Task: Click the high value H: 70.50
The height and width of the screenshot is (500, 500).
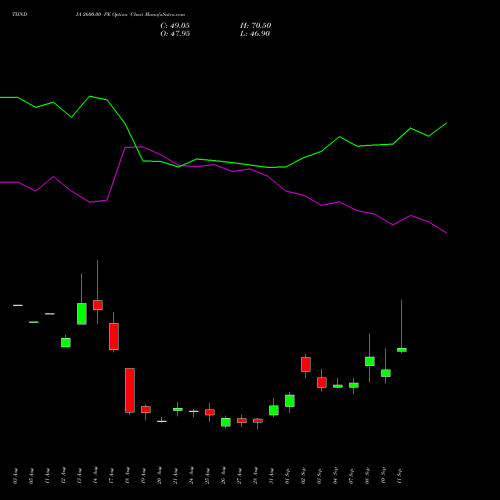Action: 255,26
